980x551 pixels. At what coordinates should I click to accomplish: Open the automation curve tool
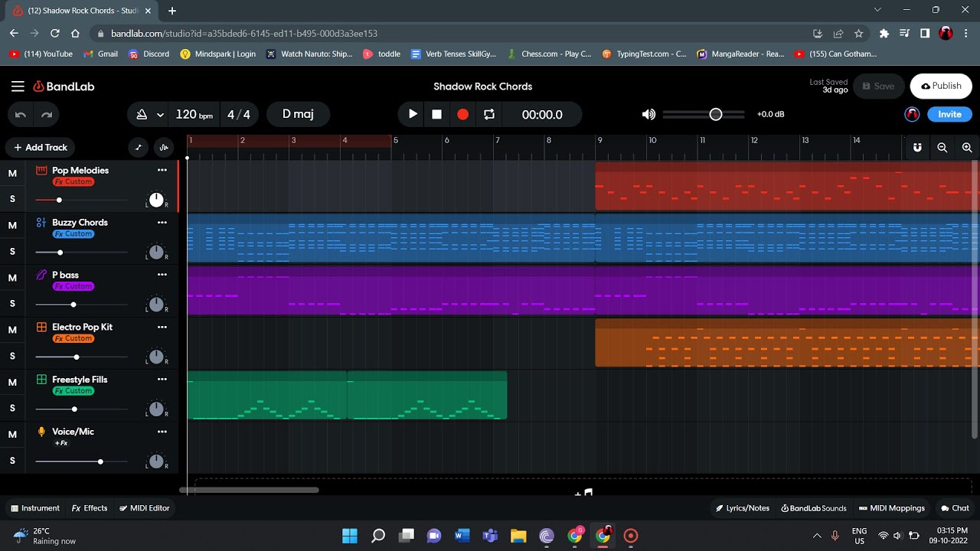click(139, 148)
